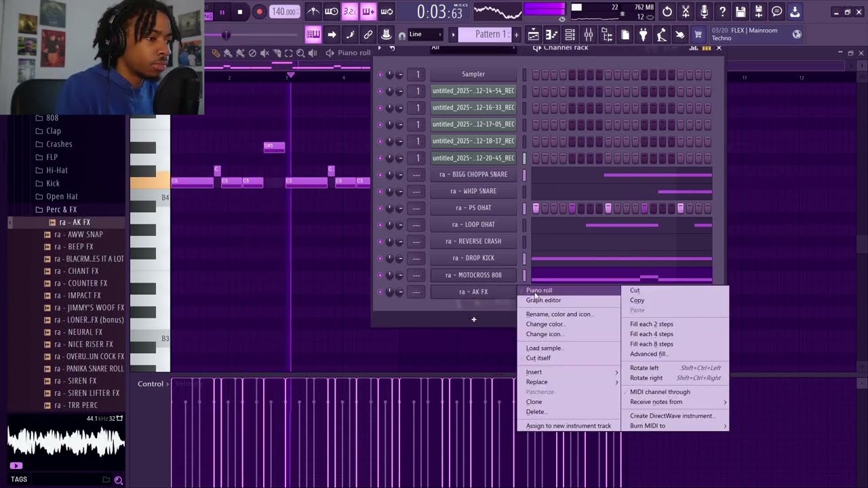
Task: Select Assign to new instrument track
Action: click(568, 426)
